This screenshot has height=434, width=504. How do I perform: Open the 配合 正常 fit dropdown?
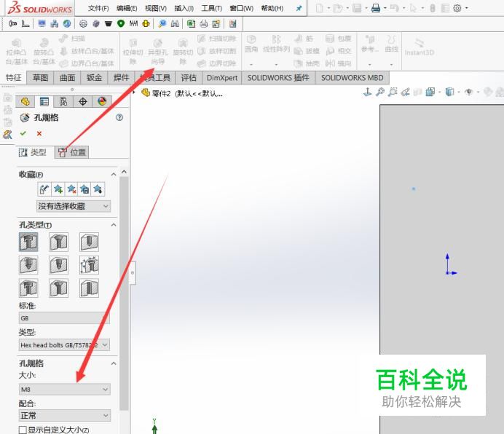pos(64,415)
